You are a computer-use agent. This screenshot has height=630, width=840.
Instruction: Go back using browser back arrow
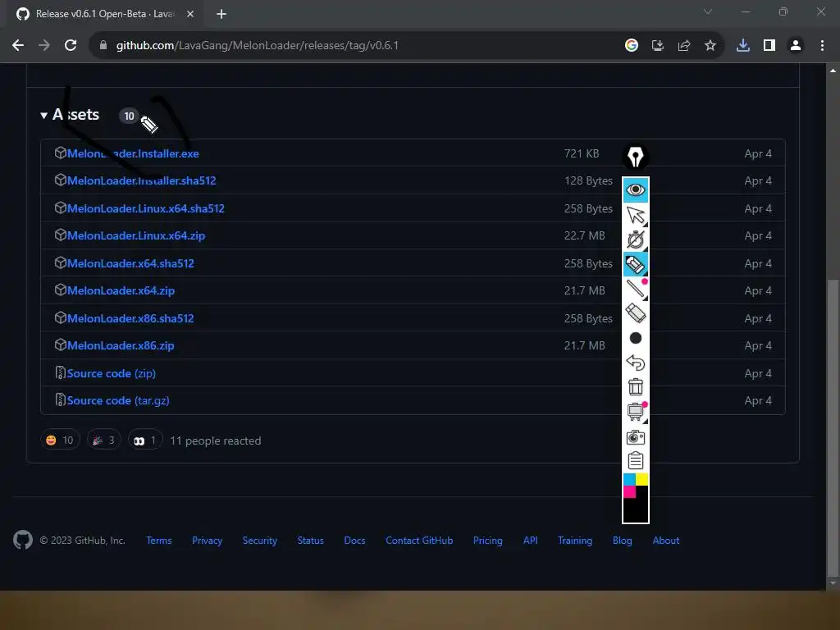(18, 46)
